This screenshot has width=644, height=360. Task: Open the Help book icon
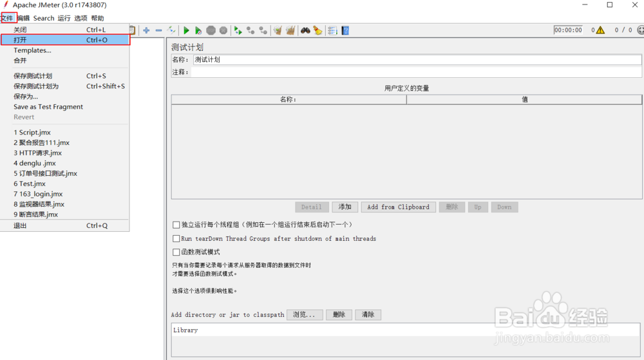[x=345, y=30]
